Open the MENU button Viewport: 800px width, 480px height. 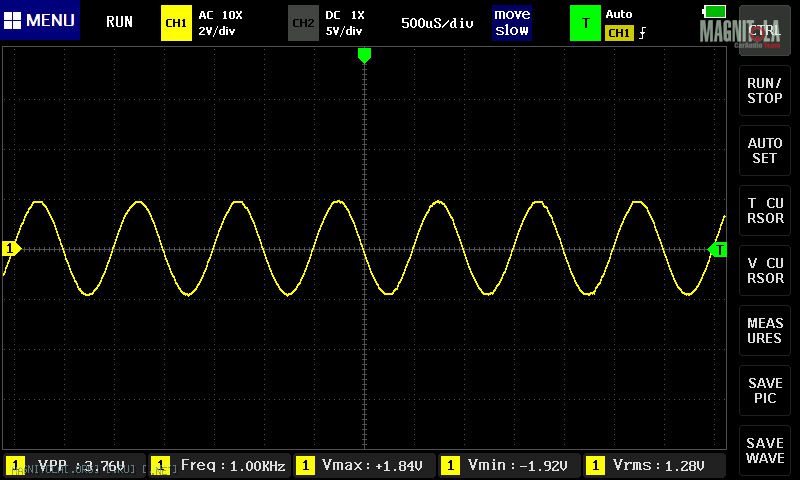(x=40, y=20)
